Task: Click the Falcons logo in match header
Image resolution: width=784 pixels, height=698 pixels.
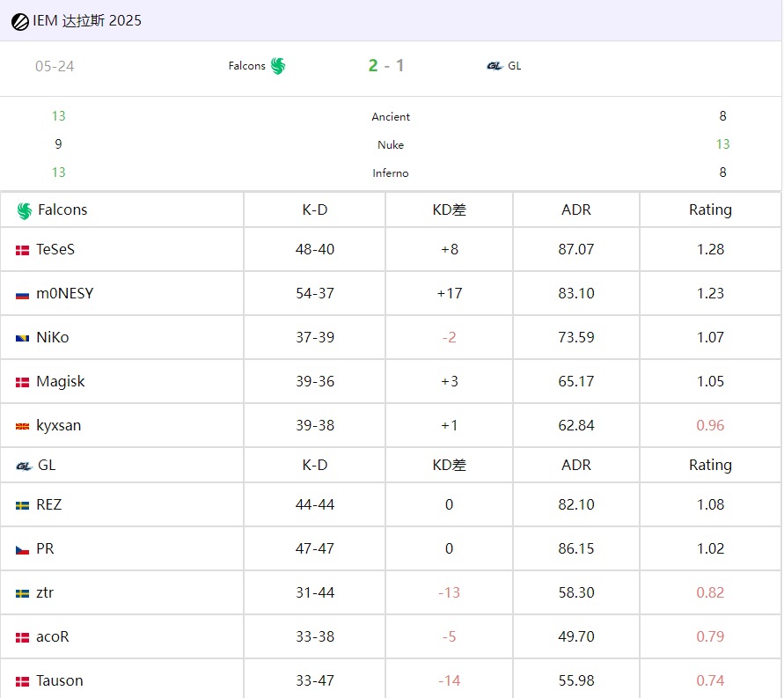Action: (x=278, y=66)
